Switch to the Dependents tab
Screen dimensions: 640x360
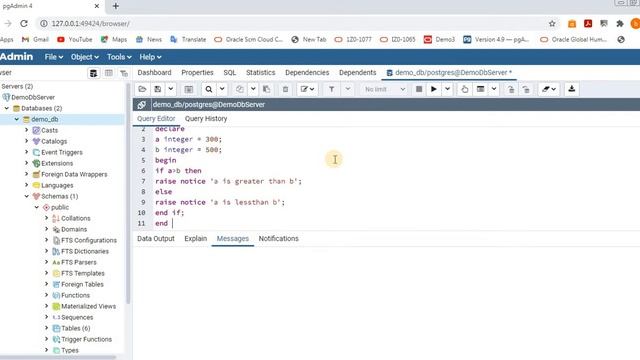357,72
